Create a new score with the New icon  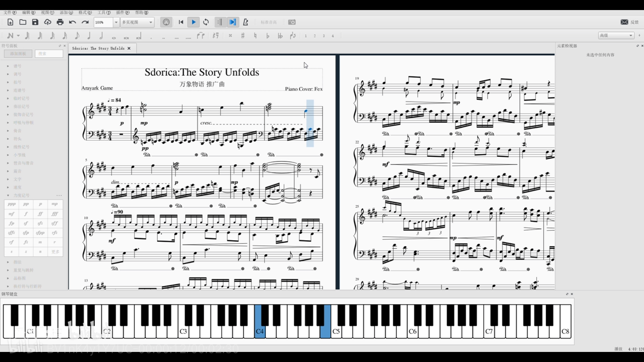click(x=10, y=22)
